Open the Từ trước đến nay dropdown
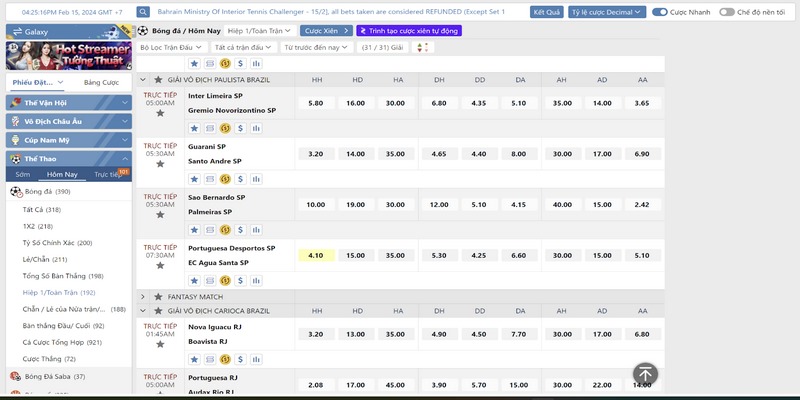 316,47
